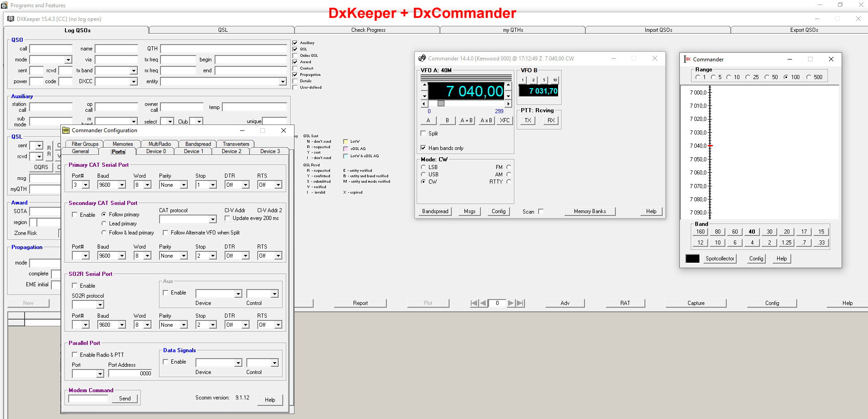
Task: Click the Memory Banks button
Action: (x=589, y=211)
